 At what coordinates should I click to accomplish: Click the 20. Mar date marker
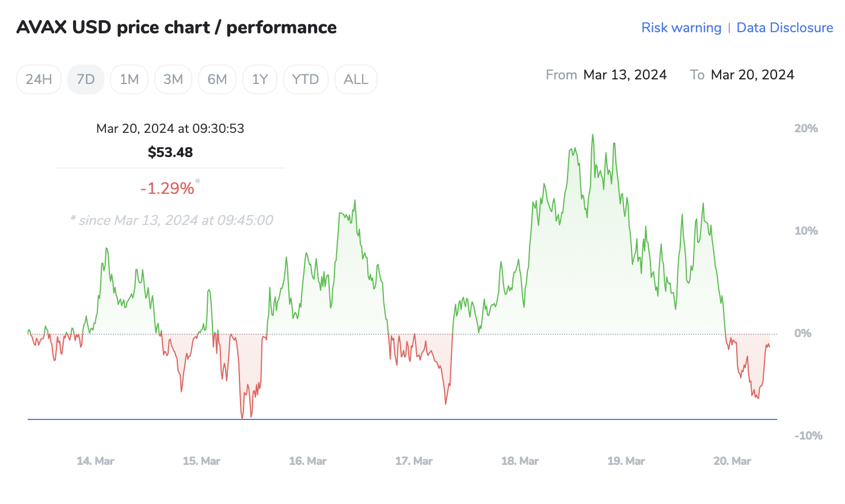click(x=732, y=461)
